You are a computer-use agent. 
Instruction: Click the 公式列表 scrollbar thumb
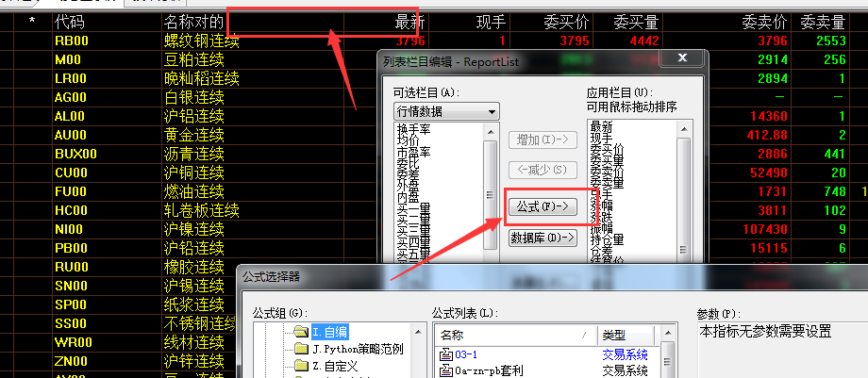click(668, 360)
